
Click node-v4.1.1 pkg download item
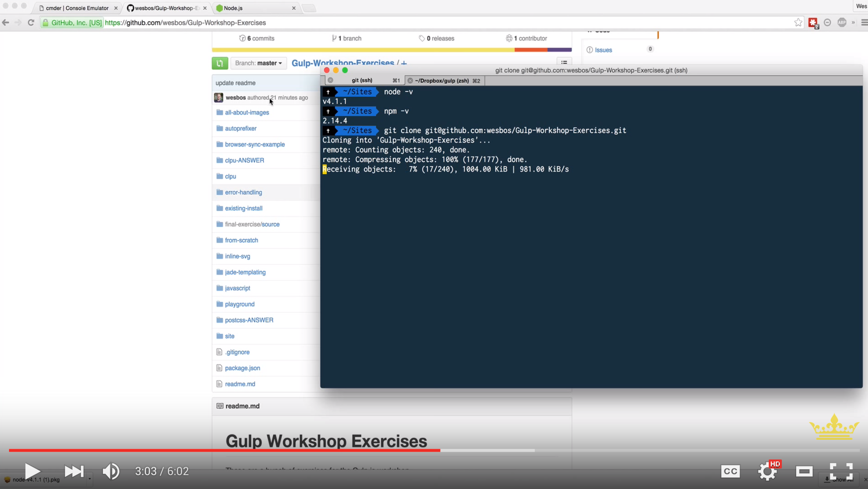tap(36, 480)
